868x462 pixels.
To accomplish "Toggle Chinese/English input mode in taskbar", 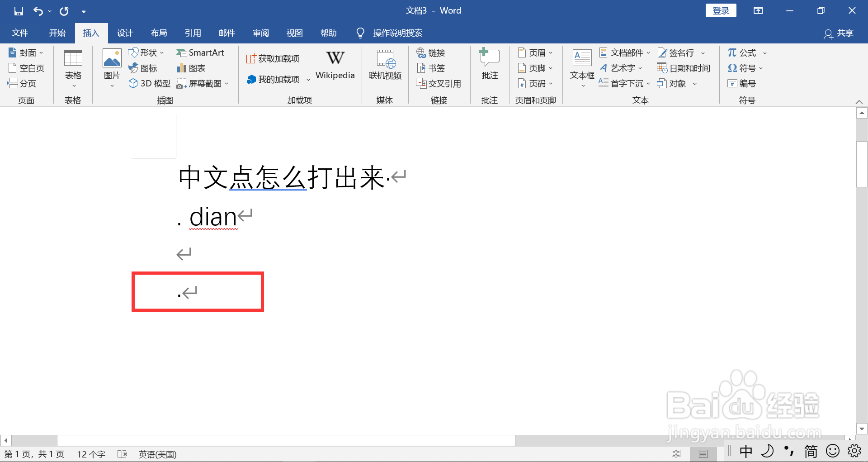I will point(746,451).
